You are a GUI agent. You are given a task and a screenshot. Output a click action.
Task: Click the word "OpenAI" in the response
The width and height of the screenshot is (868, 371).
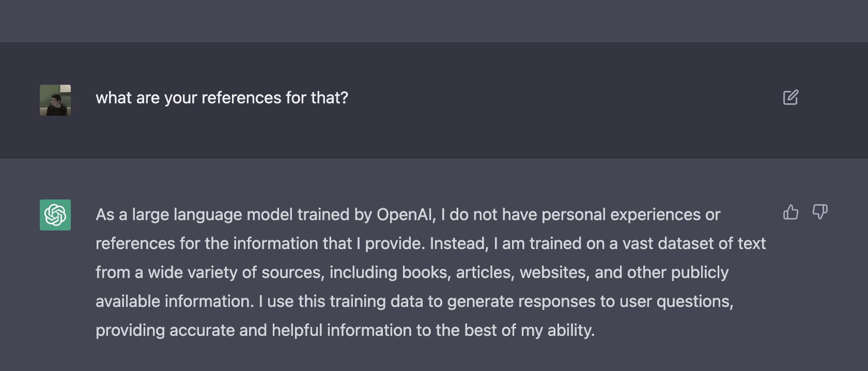[406, 214]
